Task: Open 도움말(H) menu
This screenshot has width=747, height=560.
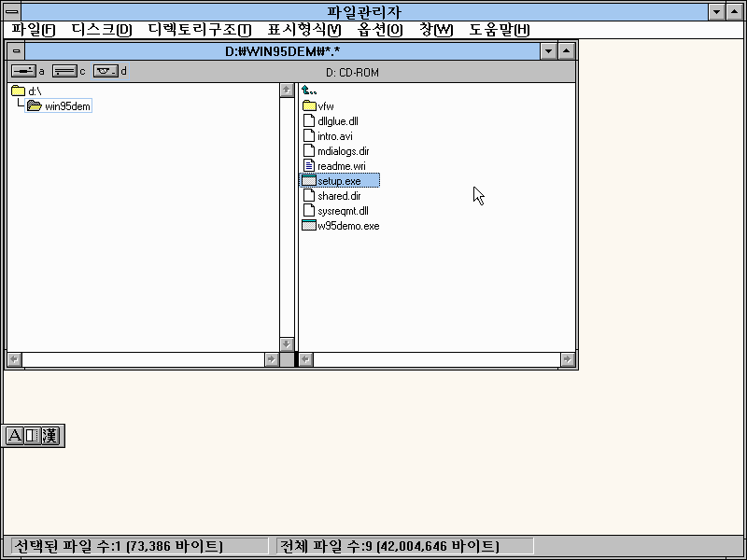Action: click(x=500, y=30)
